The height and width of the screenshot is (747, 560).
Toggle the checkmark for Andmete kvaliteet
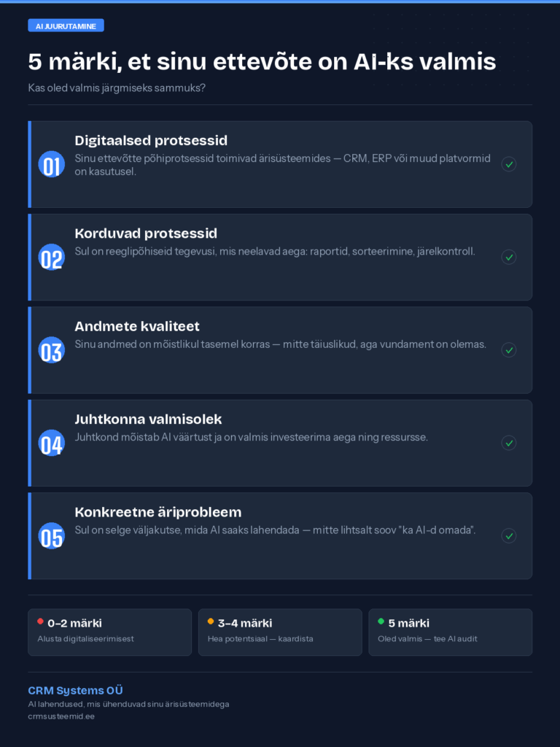[x=509, y=350]
